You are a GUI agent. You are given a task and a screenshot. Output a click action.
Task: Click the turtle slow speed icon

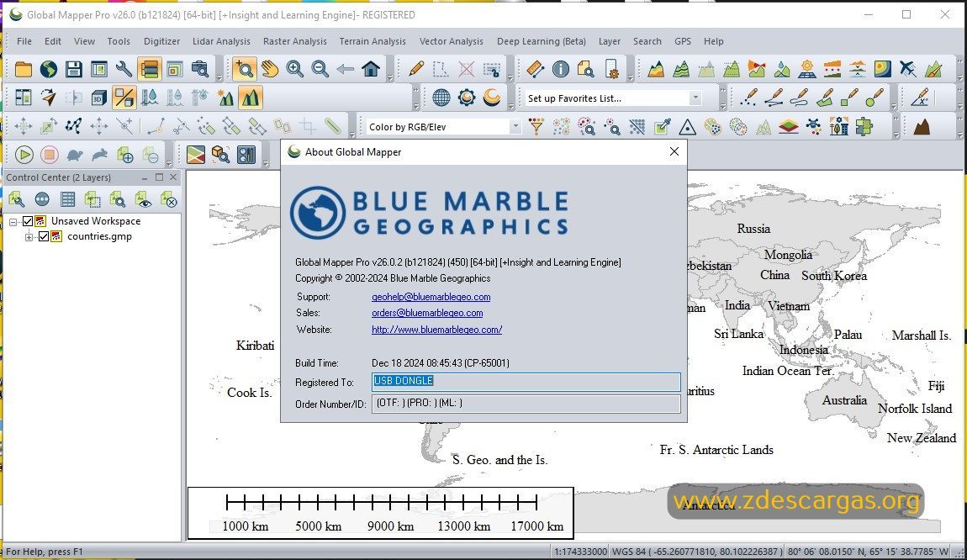(x=75, y=154)
